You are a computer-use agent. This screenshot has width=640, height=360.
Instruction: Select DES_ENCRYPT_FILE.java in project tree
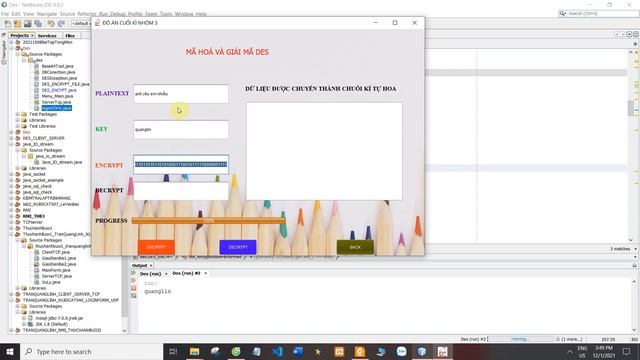pyautogui.click(x=65, y=84)
